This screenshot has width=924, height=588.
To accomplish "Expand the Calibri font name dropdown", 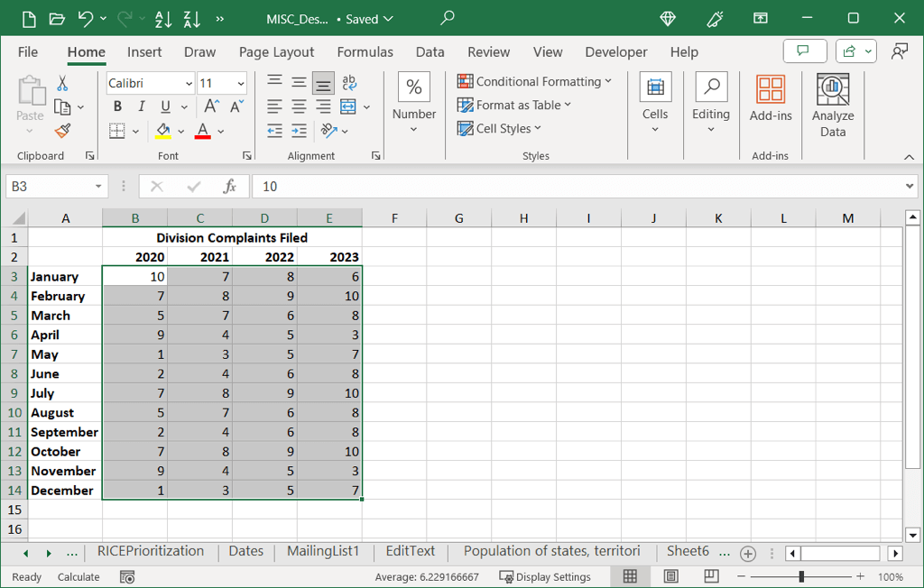I will pos(189,84).
